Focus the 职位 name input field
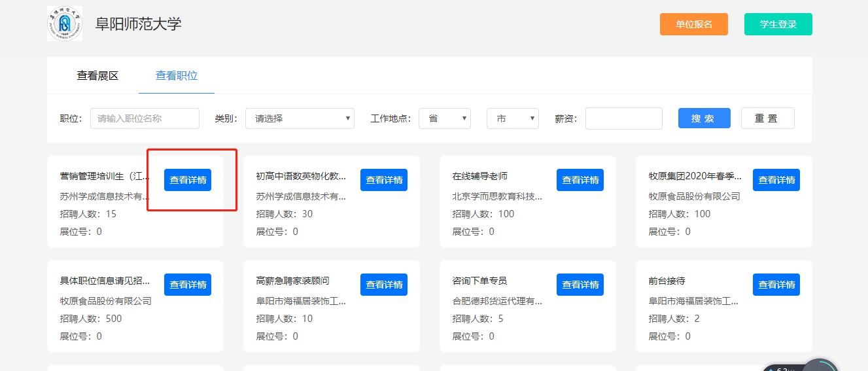The height and width of the screenshot is (371, 868). coord(145,118)
